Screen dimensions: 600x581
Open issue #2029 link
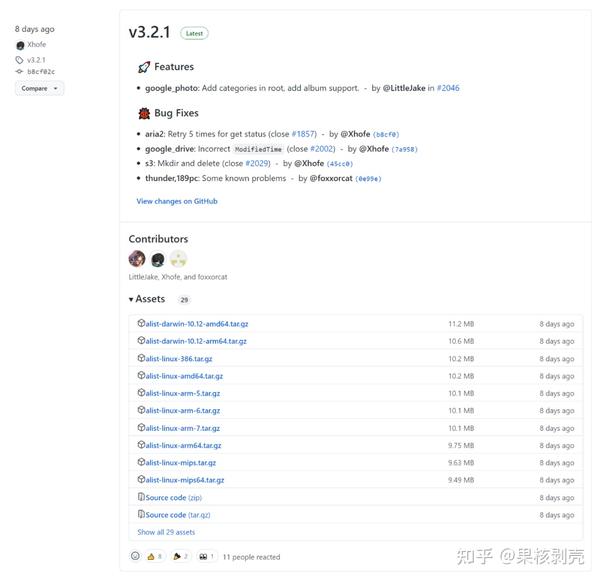pos(258,163)
